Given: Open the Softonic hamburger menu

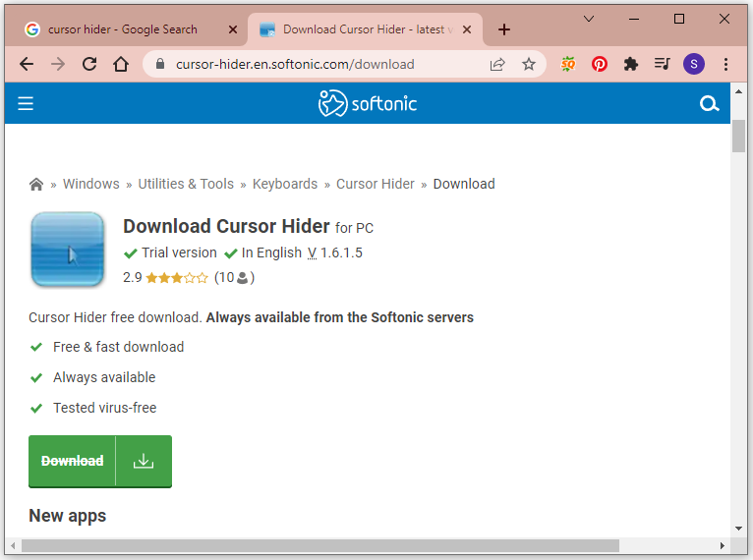Looking at the screenshot, I should coord(26,103).
